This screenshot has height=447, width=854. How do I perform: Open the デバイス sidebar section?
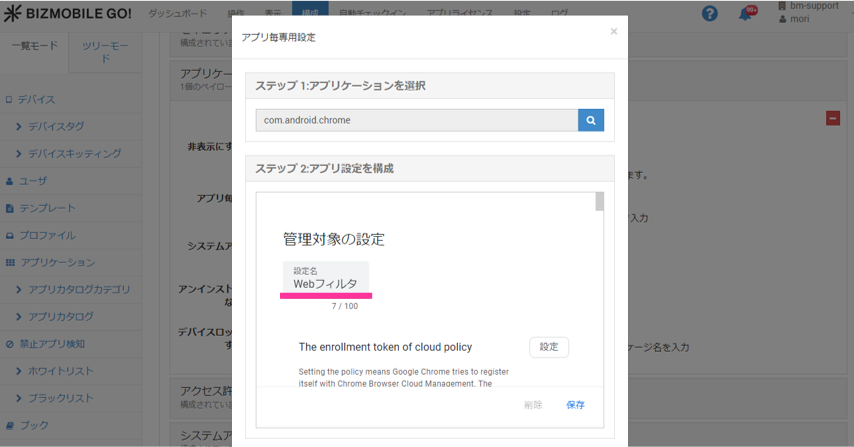point(36,100)
